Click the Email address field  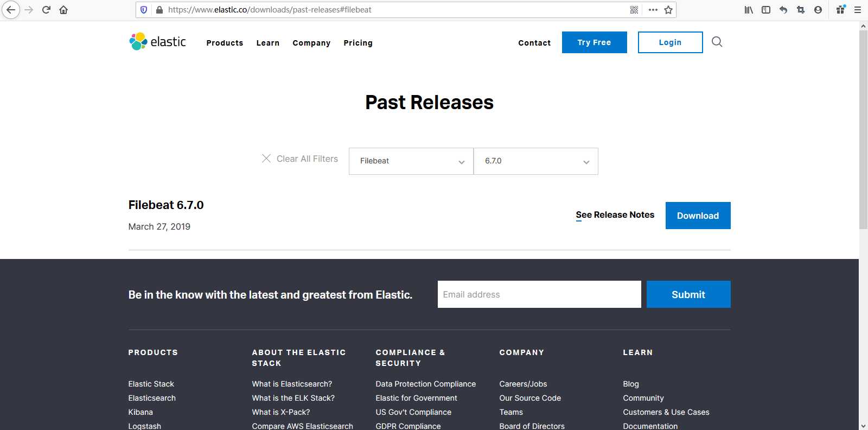(539, 294)
